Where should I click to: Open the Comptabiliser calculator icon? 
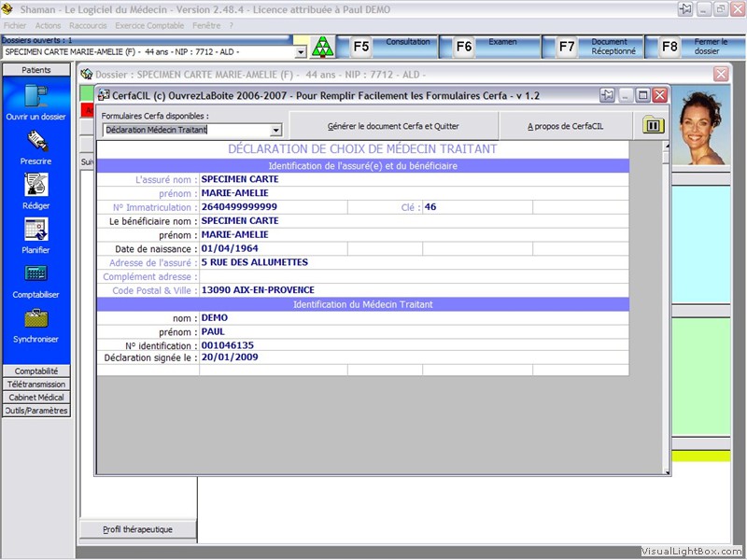(35, 274)
